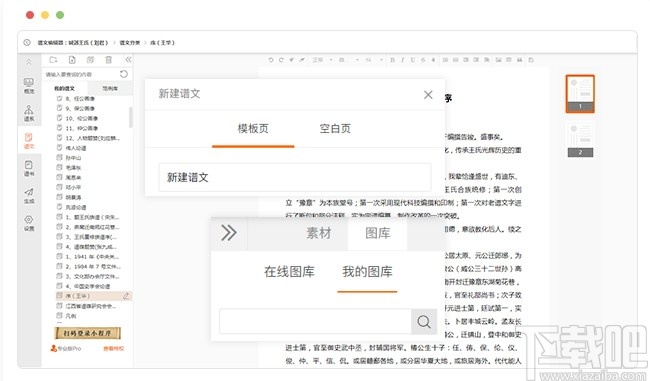Click the undo icon in the editor toolbar
The image size is (650, 381).
[x=271, y=60]
